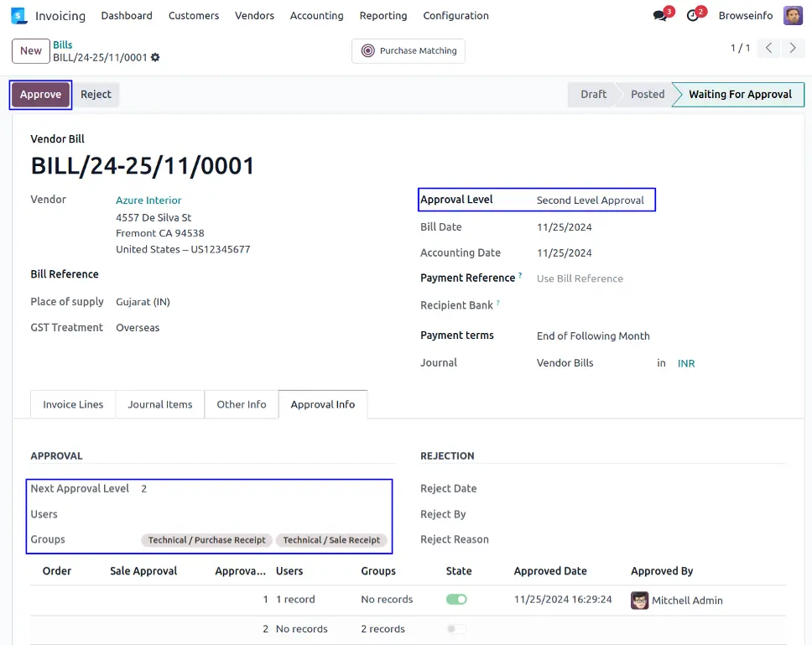This screenshot has height=645, width=812.
Task: Click the 'No records' users cell in row 2
Action: click(301, 629)
